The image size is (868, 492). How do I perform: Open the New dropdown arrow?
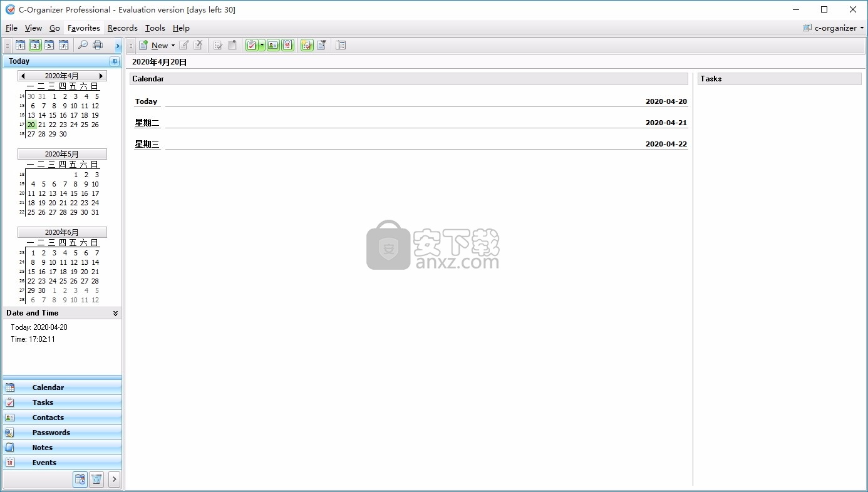[x=173, y=46]
